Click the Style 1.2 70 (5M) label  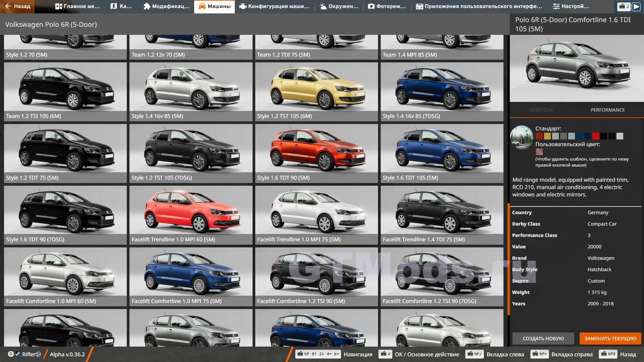[x=26, y=55]
